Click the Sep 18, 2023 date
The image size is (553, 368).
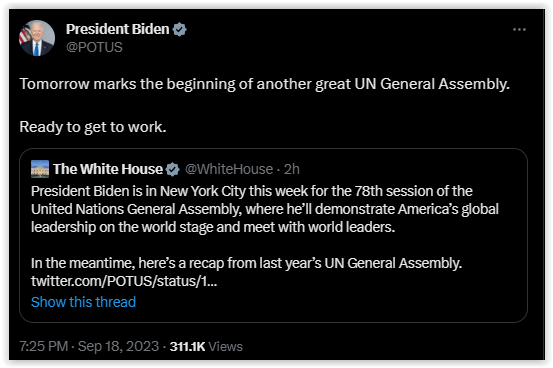[118, 346]
